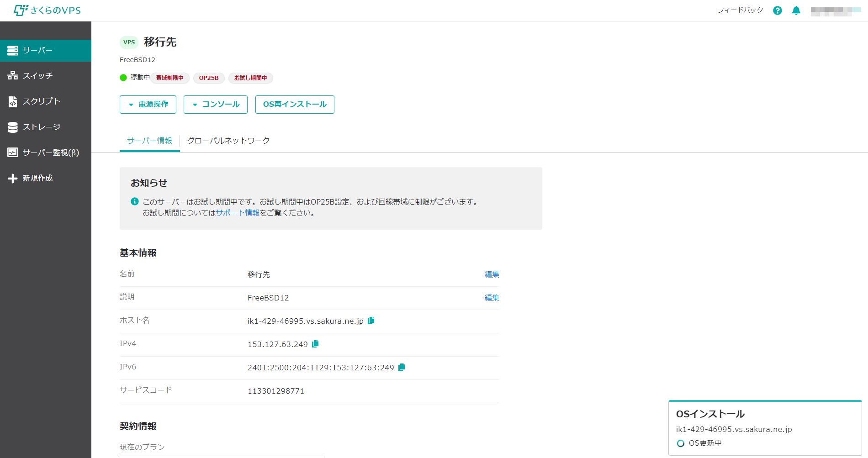Click the さくらのVPS logo

48,10
